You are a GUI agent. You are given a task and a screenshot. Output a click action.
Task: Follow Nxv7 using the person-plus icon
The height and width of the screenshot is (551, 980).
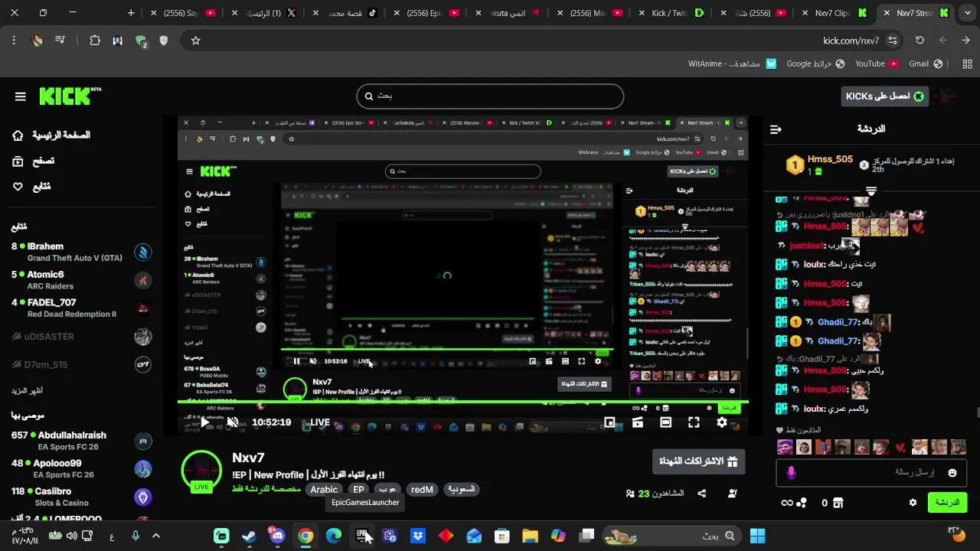coord(732,494)
